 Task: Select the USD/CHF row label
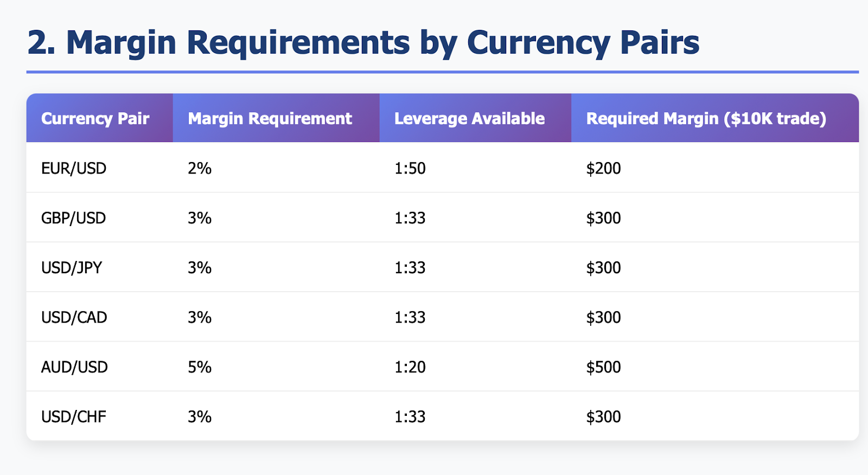(x=74, y=417)
